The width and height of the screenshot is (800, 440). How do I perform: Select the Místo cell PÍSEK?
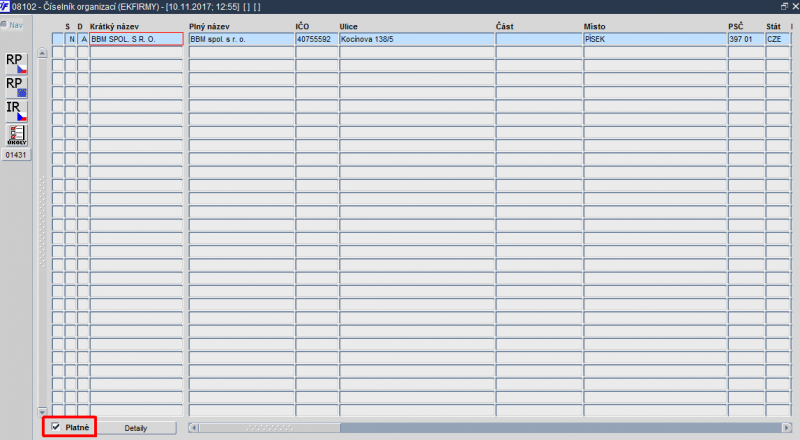point(655,39)
